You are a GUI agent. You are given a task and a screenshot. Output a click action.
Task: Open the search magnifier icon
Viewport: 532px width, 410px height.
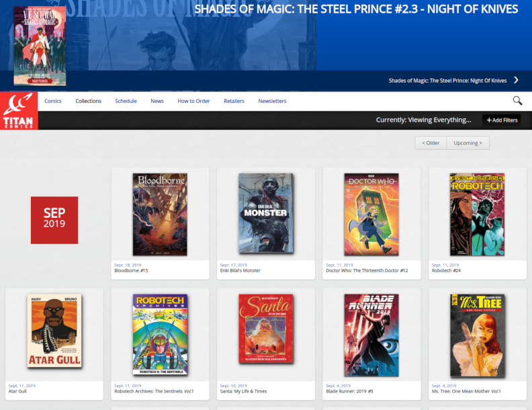517,100
